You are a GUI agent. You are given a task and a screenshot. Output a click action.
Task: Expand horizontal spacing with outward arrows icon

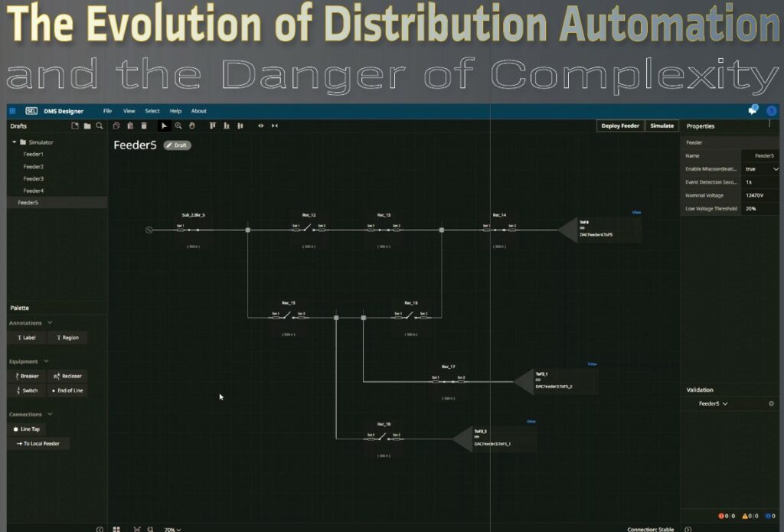(260, 126)
